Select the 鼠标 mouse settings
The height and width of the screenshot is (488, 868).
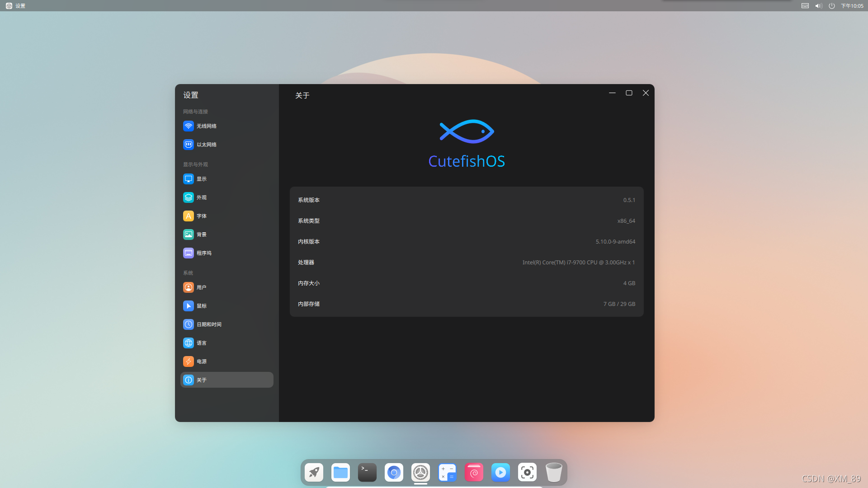(201, 306)
